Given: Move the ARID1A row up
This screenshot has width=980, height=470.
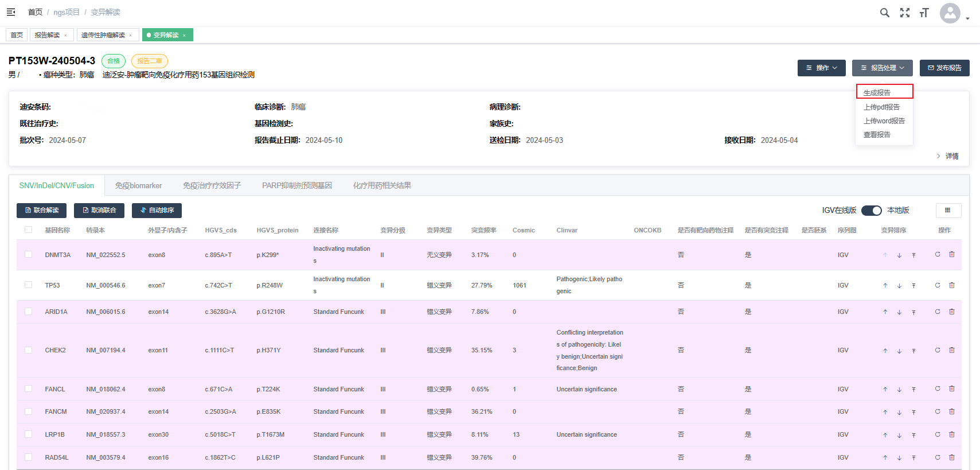Looking at the screenshot, I should pos(885,312).
